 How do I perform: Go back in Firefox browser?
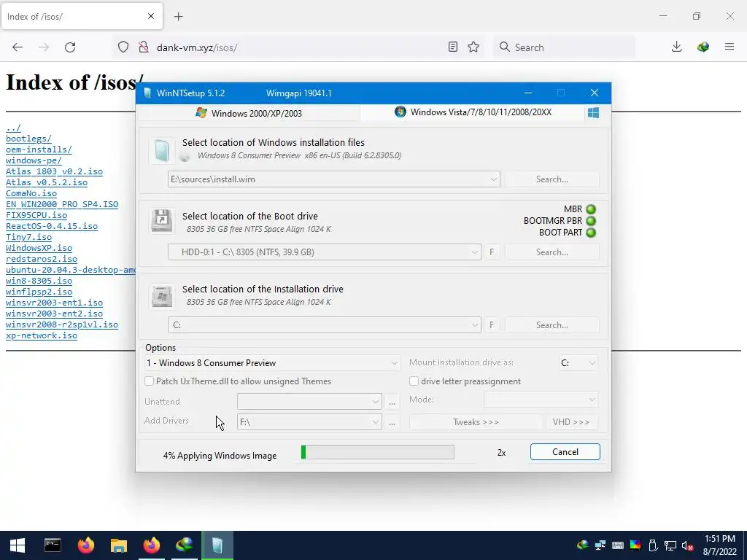tap(18, 47)
